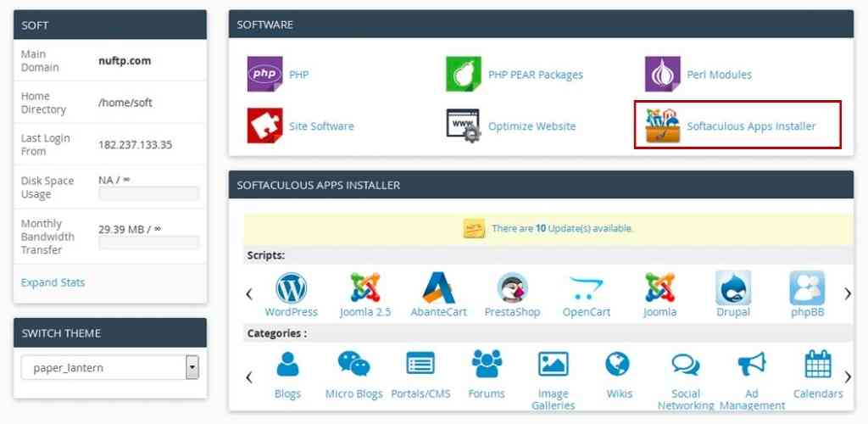
Task: Click the PHP PEAR Packages pear icon
Action: coord(464,75)
